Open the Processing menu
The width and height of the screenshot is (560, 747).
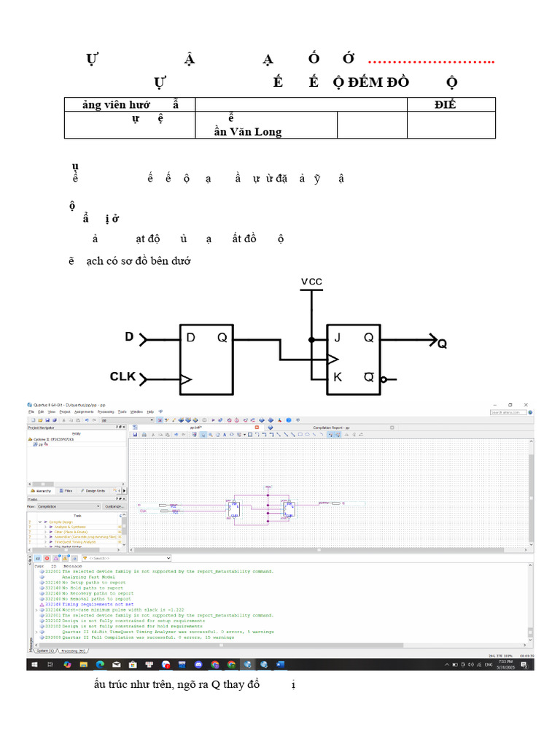pyautogui.click(x=106, y=411)
